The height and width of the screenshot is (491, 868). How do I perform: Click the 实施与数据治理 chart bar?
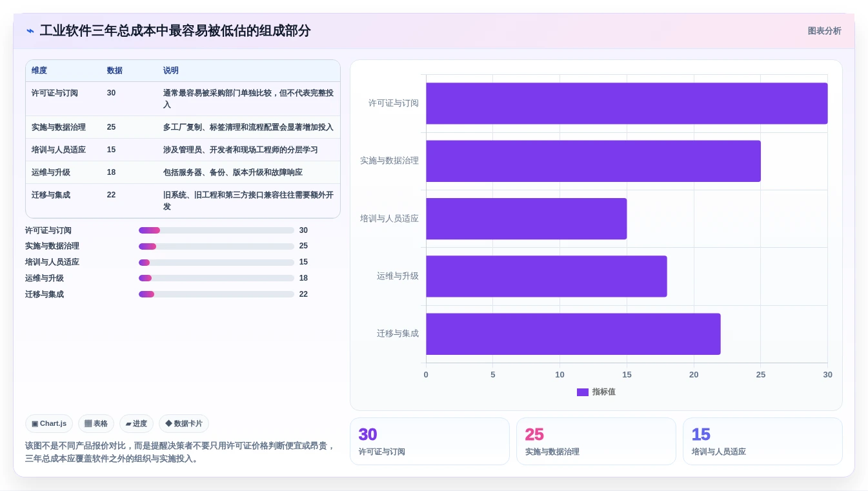[593, 161]
